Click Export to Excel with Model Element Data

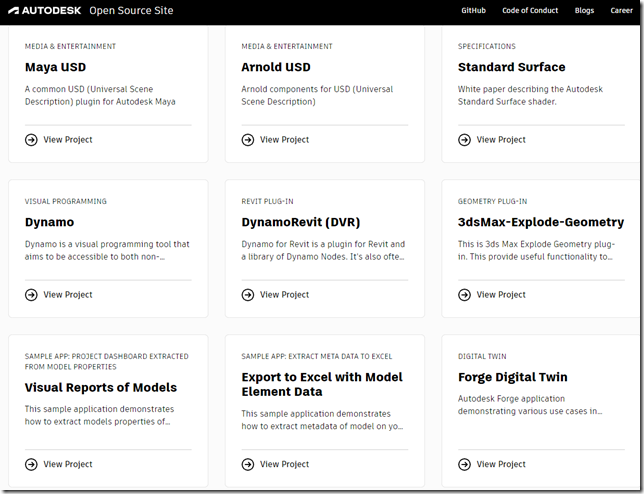tap(322, 384)
